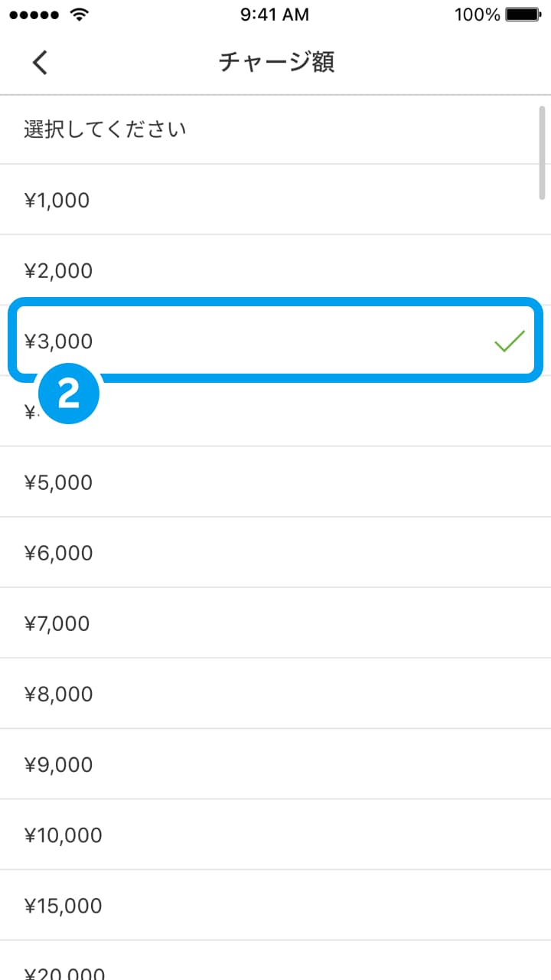Tap the 9:41 AM clock
Screen dimensions: 551x980
pyautogui.click(x=275, y=15)
